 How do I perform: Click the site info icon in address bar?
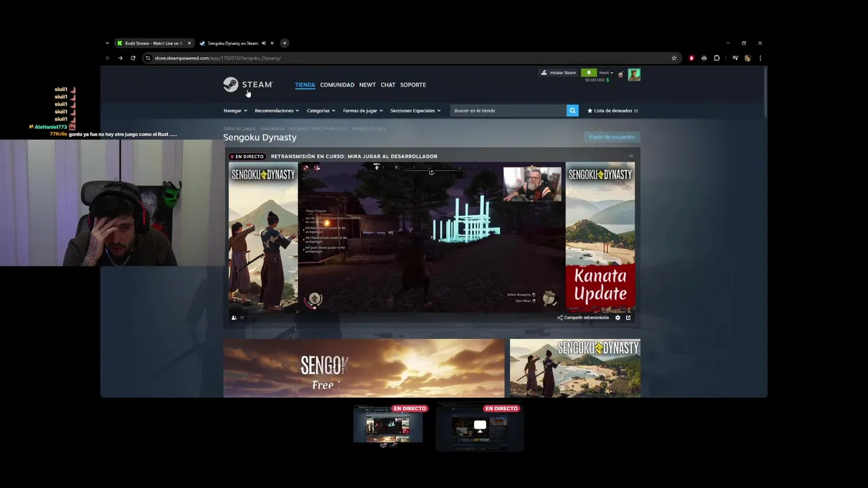click(x=148, y=58)
